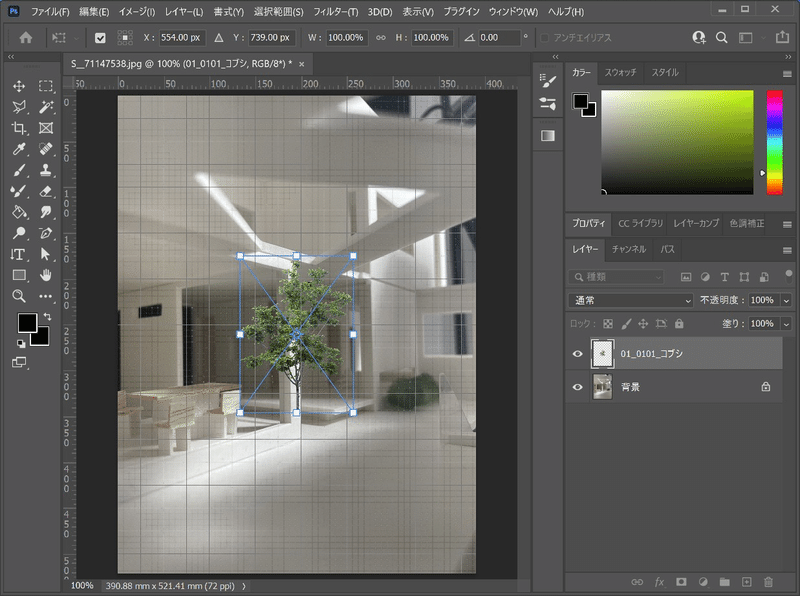Choose the Path Selection tool

click(x=46, y=254)
